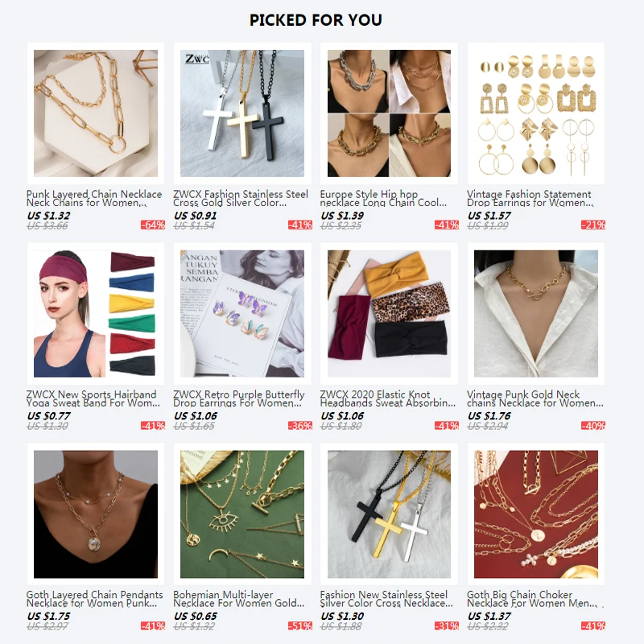Click the -64% discount badge
644x644 pixels.
coord(153,225)
